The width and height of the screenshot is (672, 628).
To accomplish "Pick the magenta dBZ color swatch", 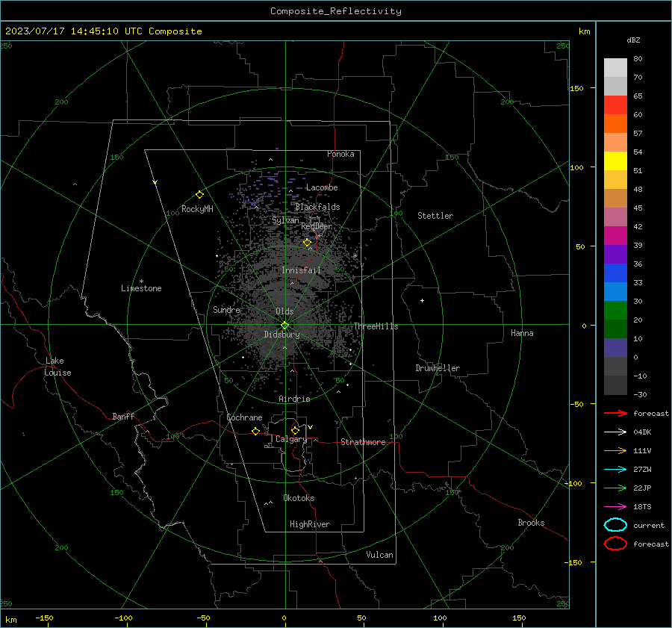I will click(x=615, y=236).
